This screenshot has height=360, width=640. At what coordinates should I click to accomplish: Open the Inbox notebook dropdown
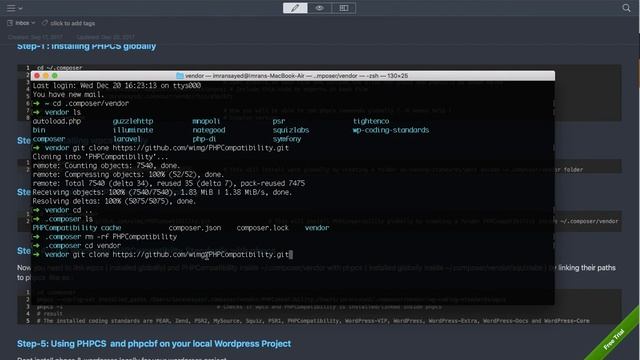tap(21, 23)
